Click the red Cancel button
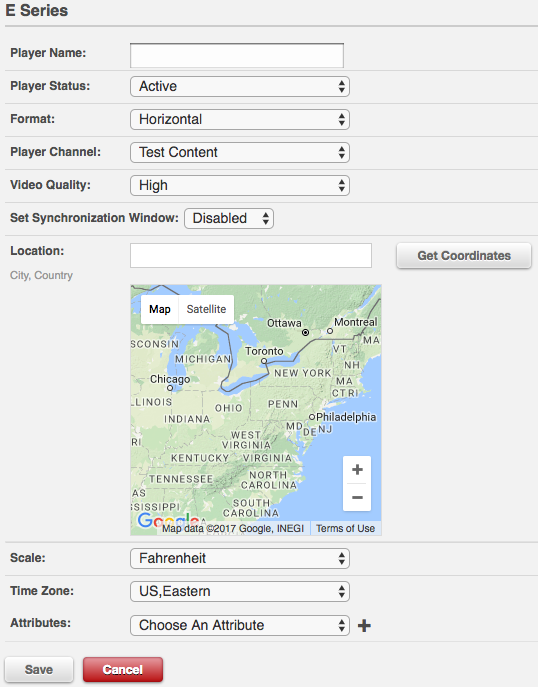This screenshot has height=687, width=538. click(x=123, y=669)
